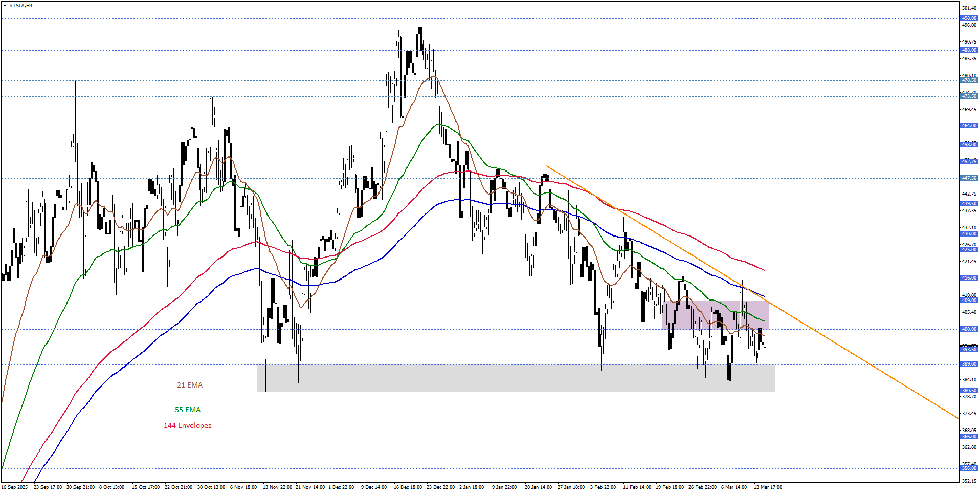This screenshot has width=980, height=493.
Task: Click the 144 Envelopes text label
Action: click(187, 425)
